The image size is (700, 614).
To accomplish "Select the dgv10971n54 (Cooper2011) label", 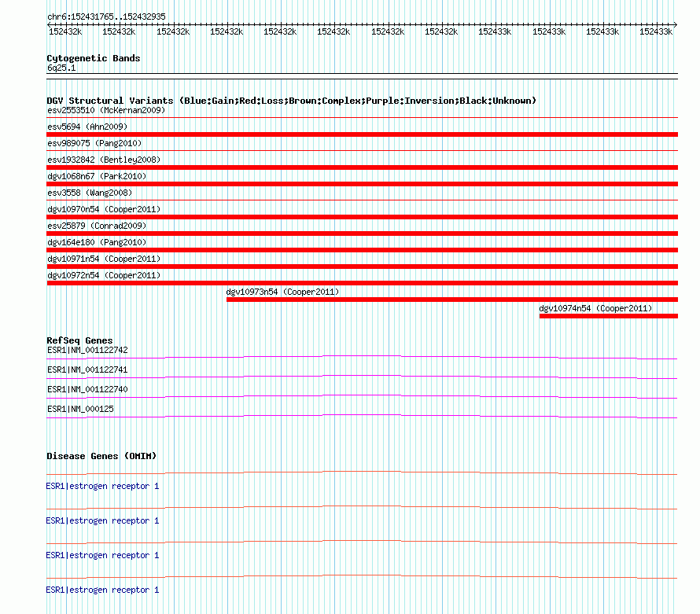I will click(x=104, y=259).
